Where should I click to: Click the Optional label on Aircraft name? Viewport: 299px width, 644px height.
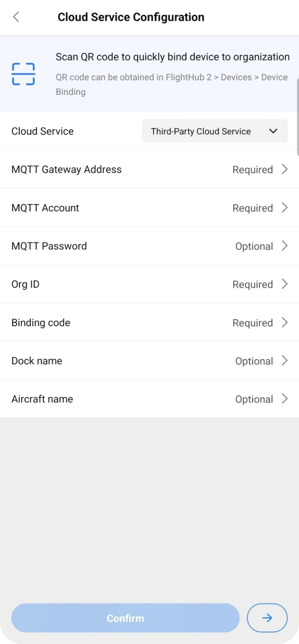[254, 399]
